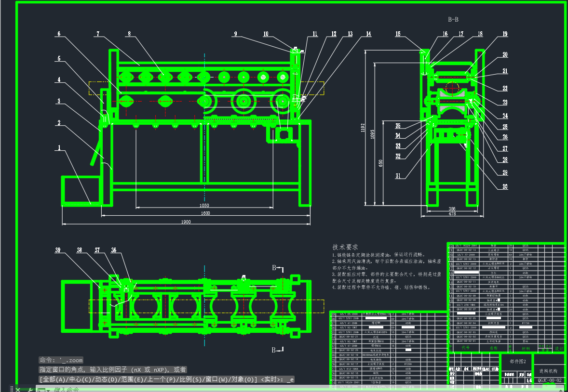Select the 650 height dimension
Image resolution: width=568 pixels, height=392 pixels.
click(381, 163)
